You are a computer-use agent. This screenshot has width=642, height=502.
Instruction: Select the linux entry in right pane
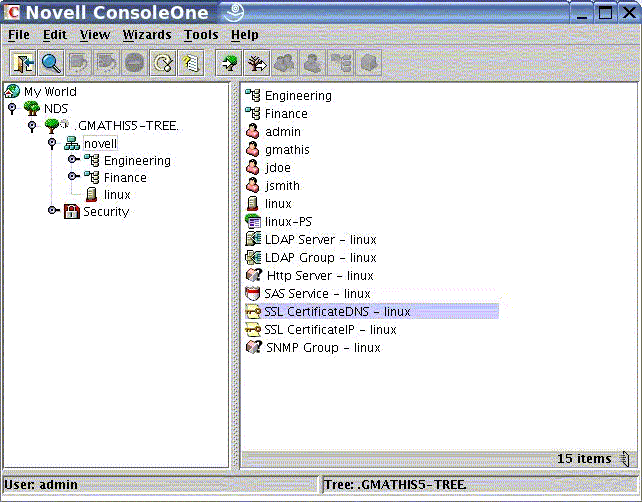(278, 204)
